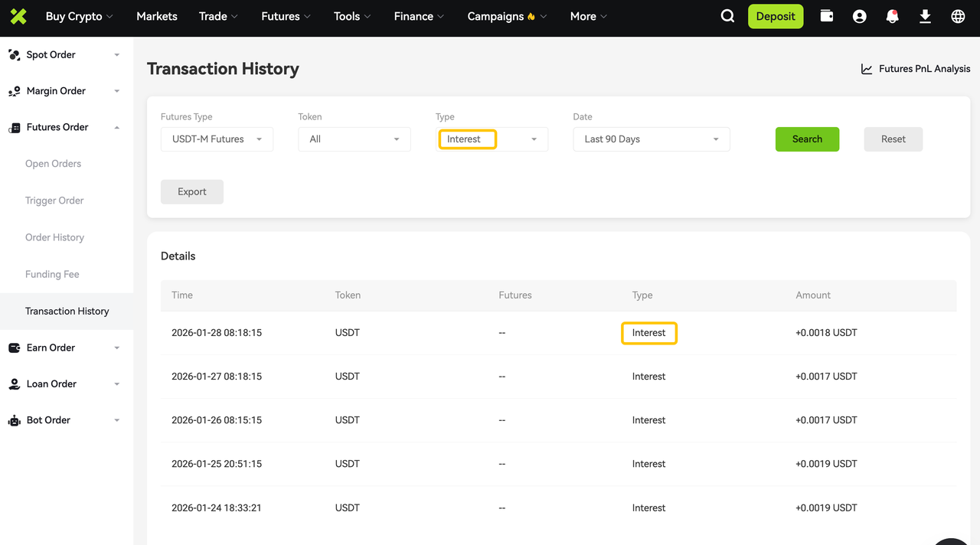This screenshot has height=545, width=980.
Task: Expand the Earn Order sidebar section
Action: pyautogui.click(x=65, y=348)
